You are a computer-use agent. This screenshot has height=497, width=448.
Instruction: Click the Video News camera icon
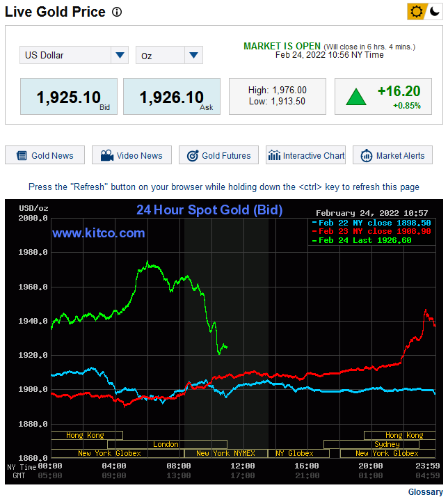tap(107, 155)
